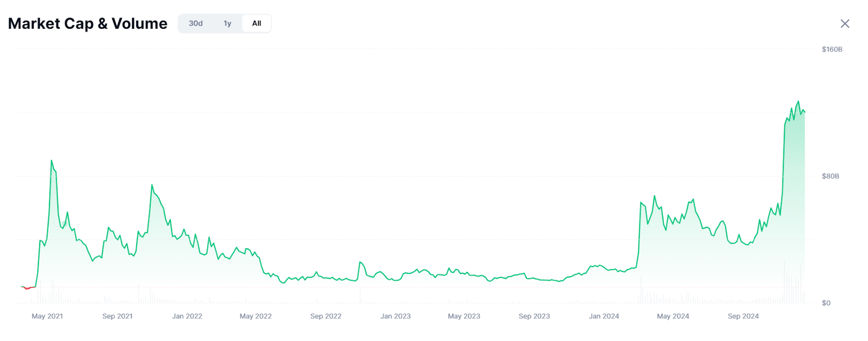
Task: Close the Market Cap & Volume panel
Action: [x=845, y=23]
